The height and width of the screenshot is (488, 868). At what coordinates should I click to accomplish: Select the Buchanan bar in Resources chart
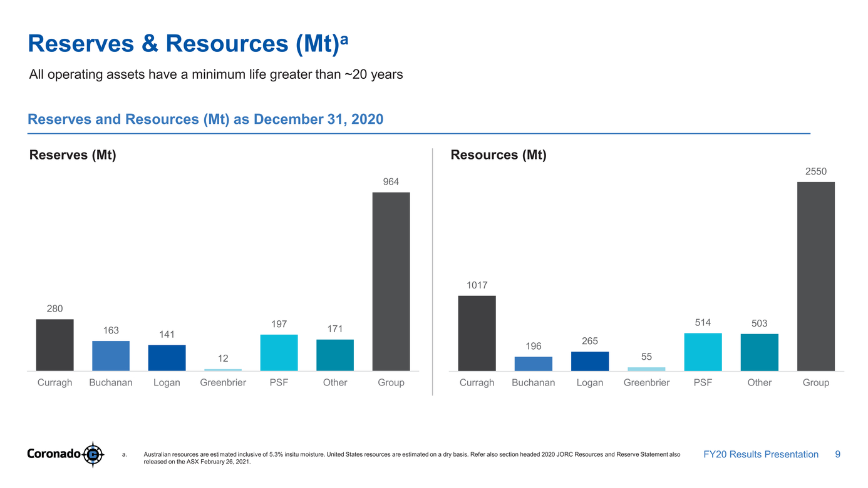click(534, 364)
